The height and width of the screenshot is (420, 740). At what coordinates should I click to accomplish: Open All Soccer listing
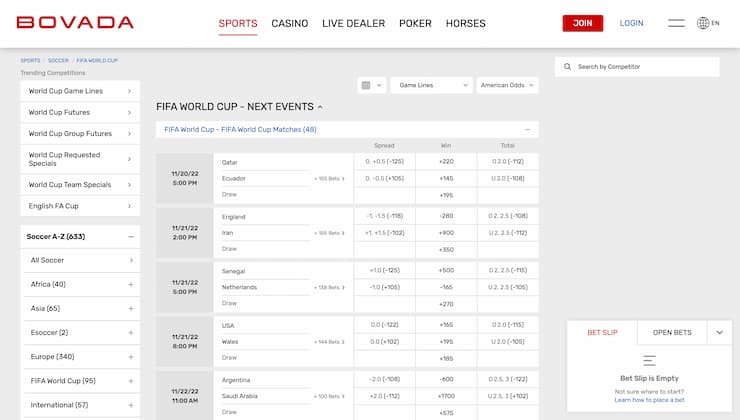(x=82, y=260)
